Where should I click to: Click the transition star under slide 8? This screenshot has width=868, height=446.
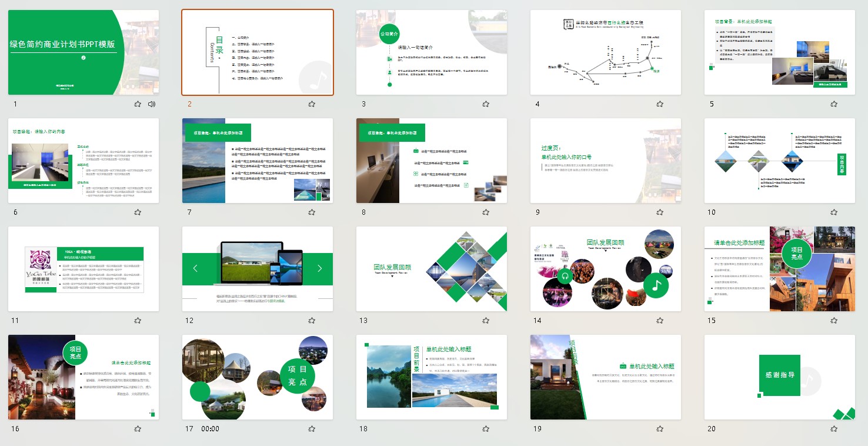(486, 212)
